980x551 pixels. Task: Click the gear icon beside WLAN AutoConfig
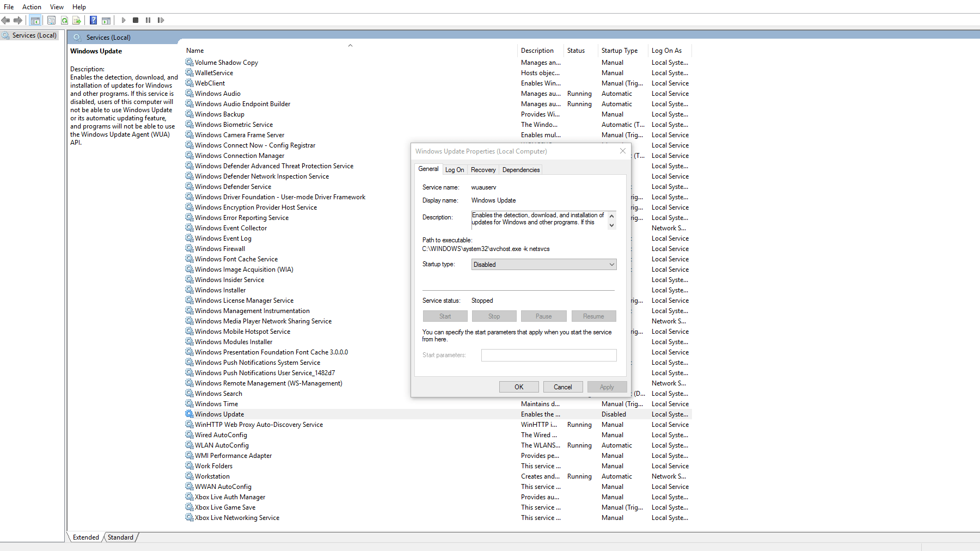pos(189,445)
